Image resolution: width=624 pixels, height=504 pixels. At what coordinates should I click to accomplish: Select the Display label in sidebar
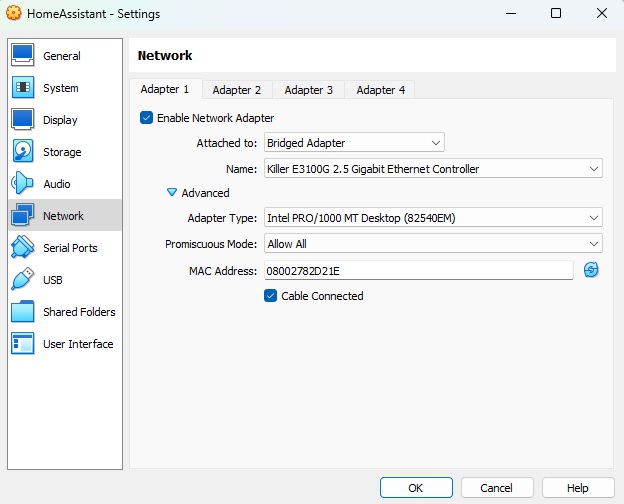[60, 120]
